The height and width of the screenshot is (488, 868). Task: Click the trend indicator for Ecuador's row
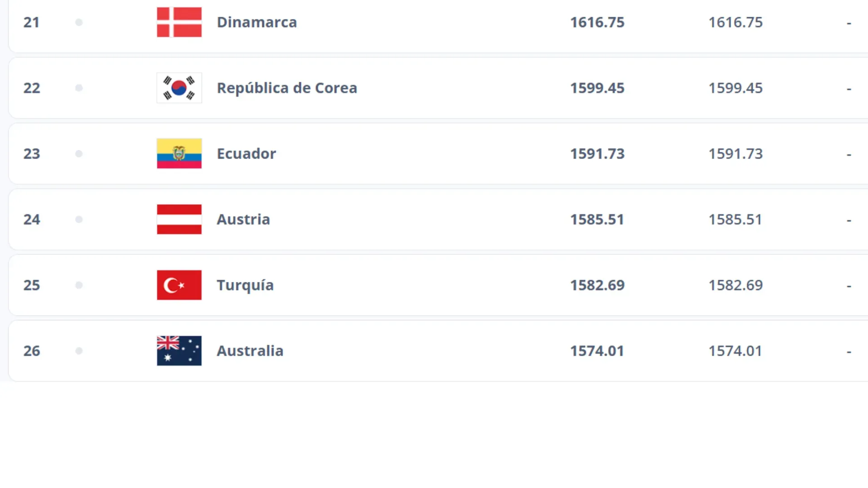click(79, 154)
